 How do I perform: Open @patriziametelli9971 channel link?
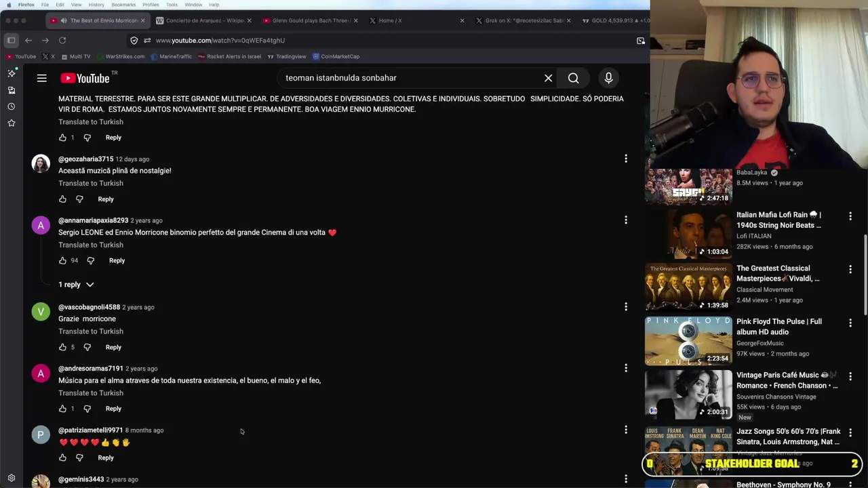click(91, 430)
